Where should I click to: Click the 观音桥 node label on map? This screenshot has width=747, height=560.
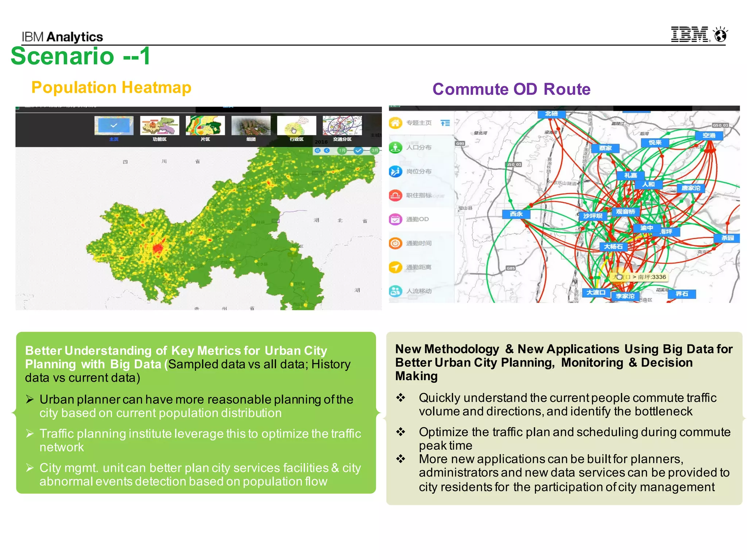(626, 212)
